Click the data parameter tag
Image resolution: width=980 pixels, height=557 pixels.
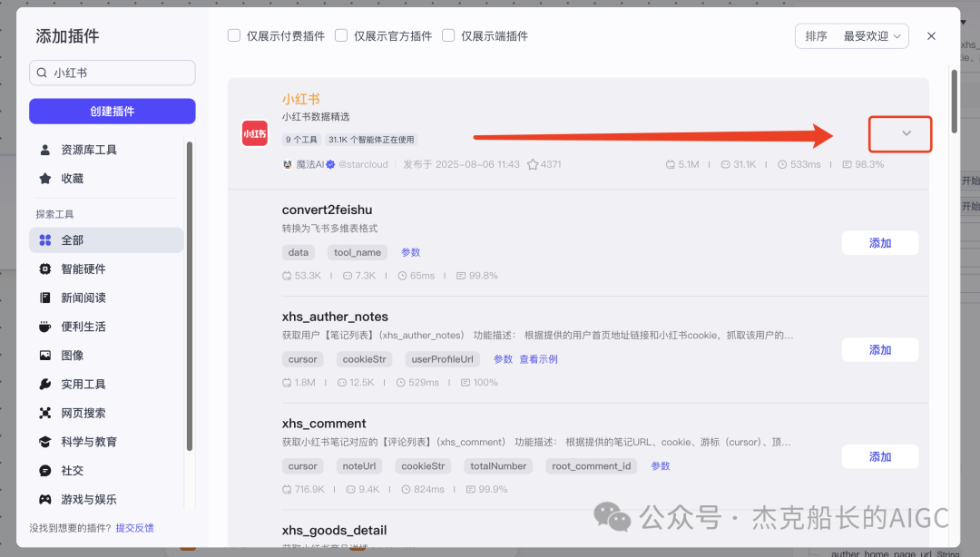[x=299, y=252]
